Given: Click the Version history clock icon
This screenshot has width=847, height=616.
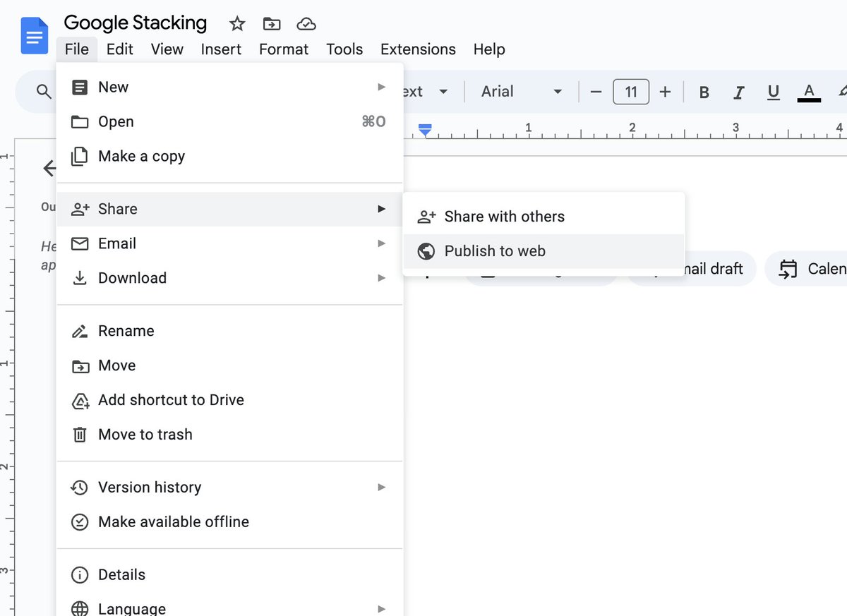Looking at the screenshot, I should (80, 488).
